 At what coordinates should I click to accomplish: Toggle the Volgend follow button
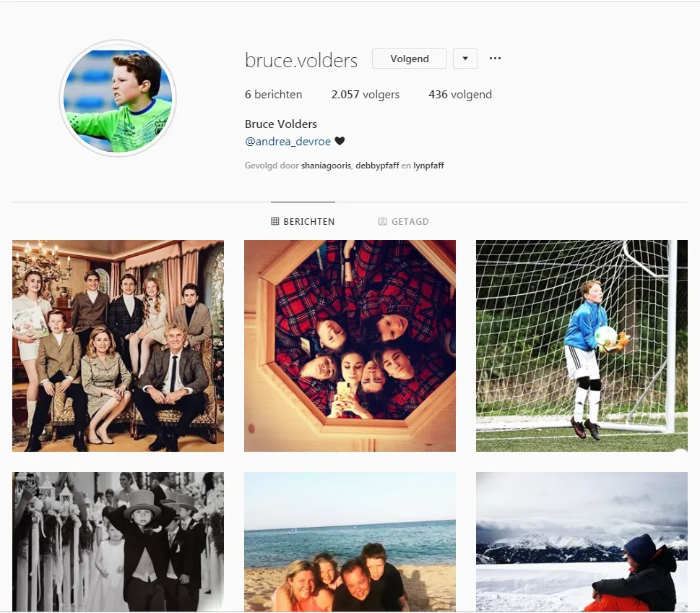410,59
